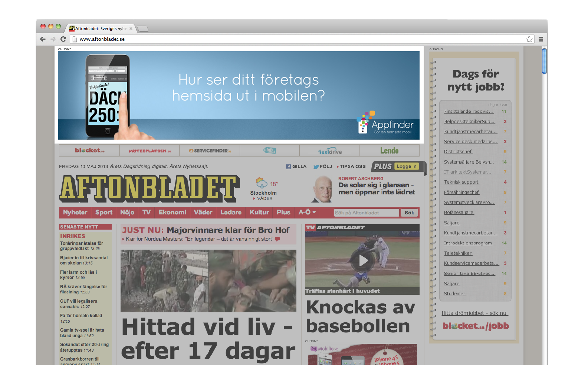
Task: Open the Nöje menu section
Action: 127,212
